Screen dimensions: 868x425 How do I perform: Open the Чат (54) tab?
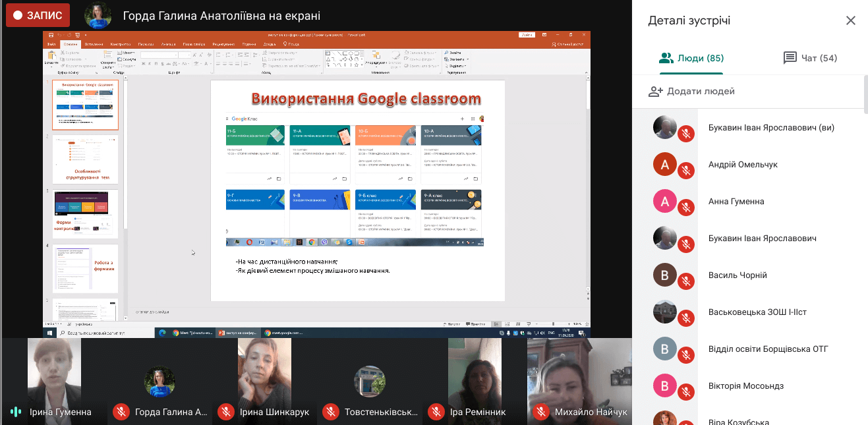coord(810,58)
